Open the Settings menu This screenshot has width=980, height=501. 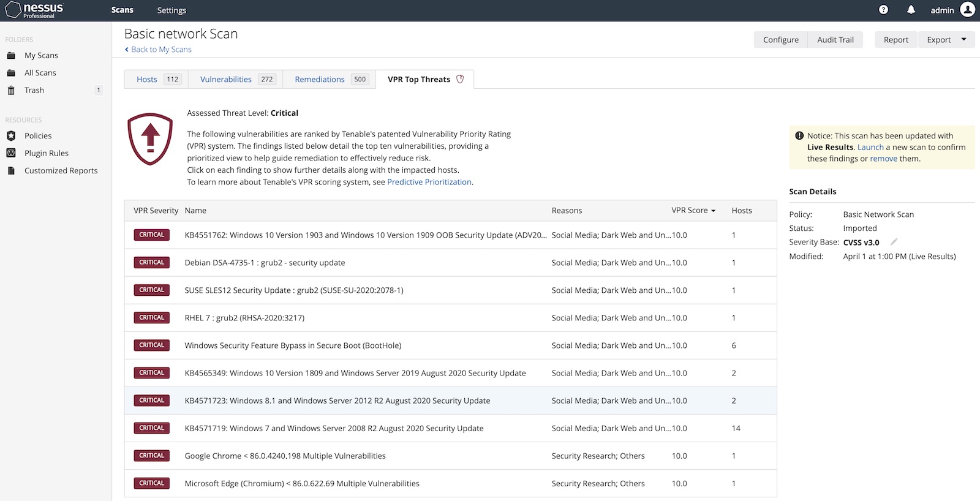coord(171,10)
